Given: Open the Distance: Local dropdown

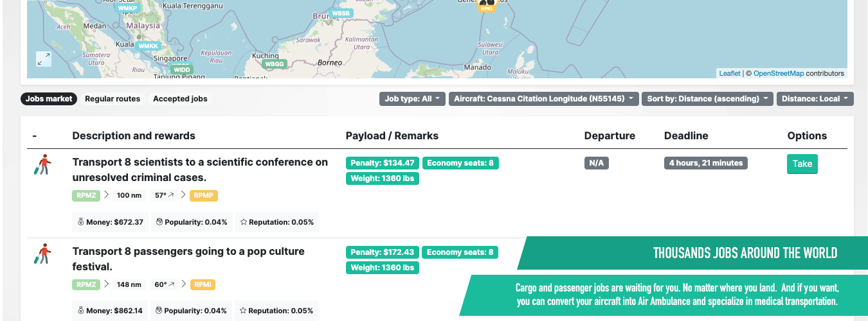Looking at the screenshot, I should click(815, 99).
